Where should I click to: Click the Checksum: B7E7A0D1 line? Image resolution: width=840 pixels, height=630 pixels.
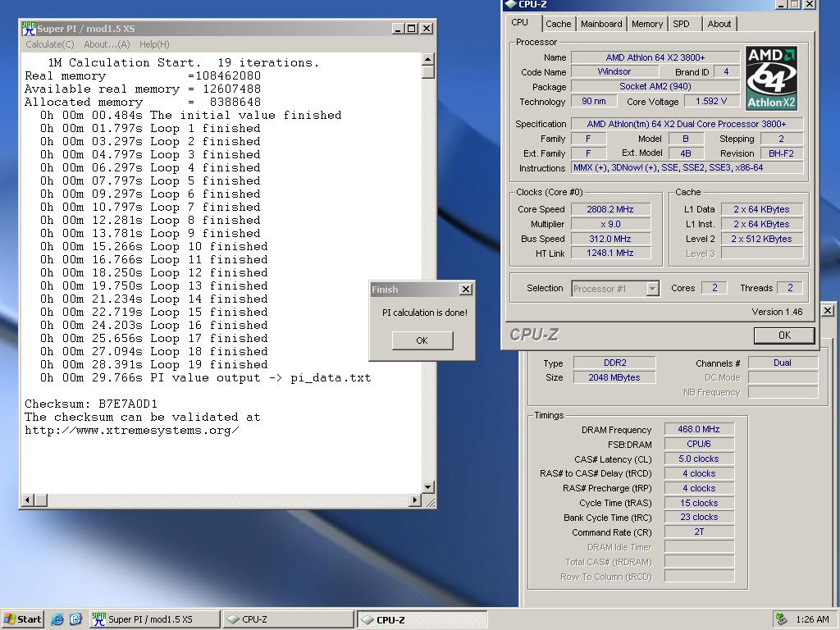[91, 404]
